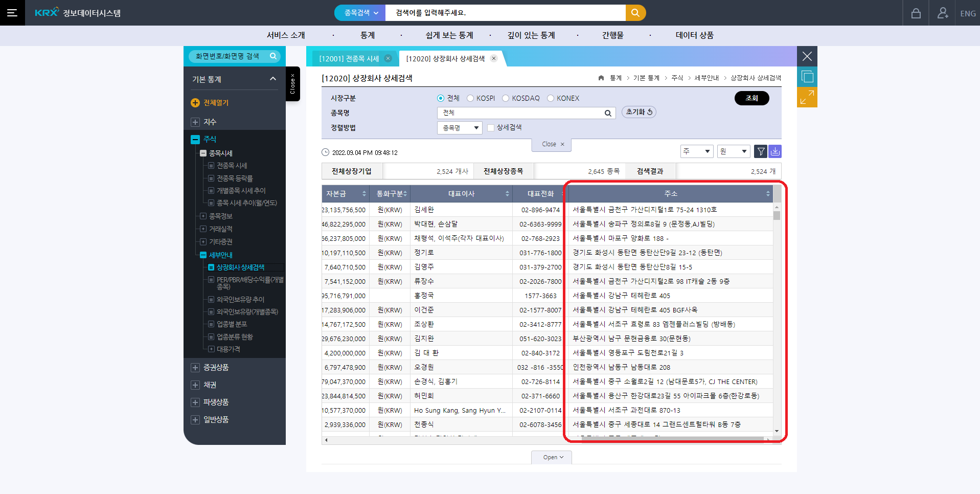Screen dimensions: 980x494
Task: Click the window copy icon
Action: tap(807, 77)
